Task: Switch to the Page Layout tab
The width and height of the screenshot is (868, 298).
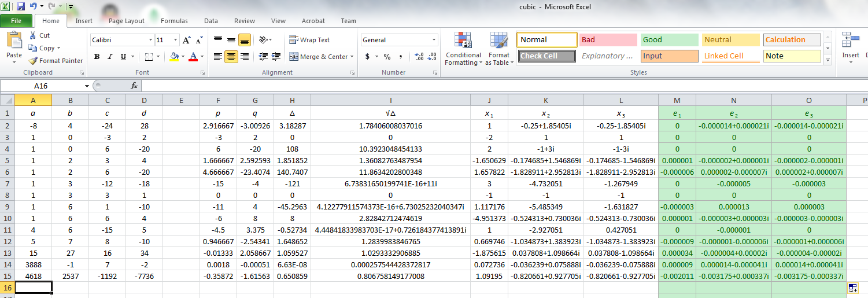Action: pos(127,21)
